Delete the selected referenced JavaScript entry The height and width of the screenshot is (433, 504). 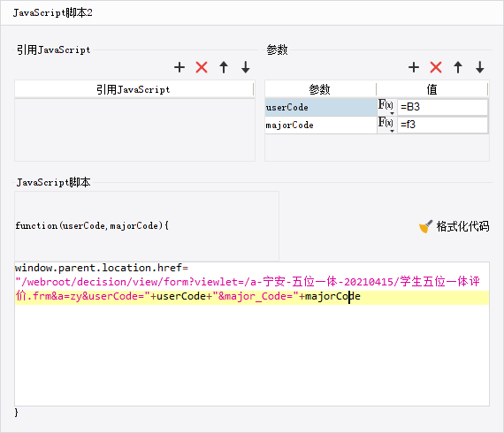point(202,67)
